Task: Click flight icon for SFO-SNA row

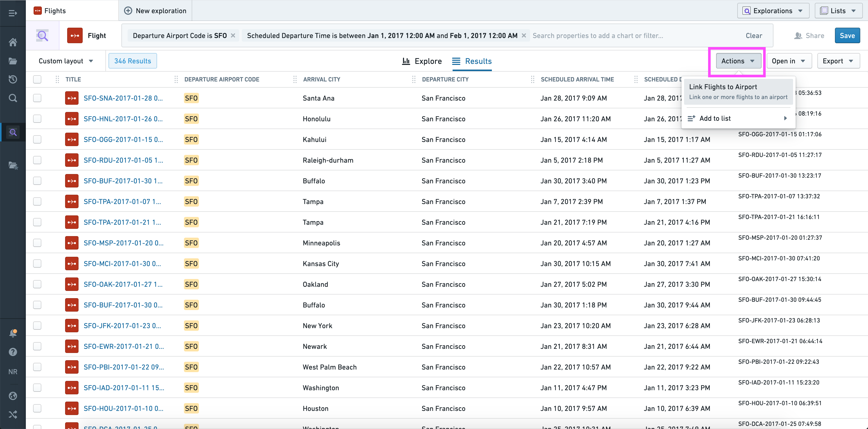Action: pos(72,98)
